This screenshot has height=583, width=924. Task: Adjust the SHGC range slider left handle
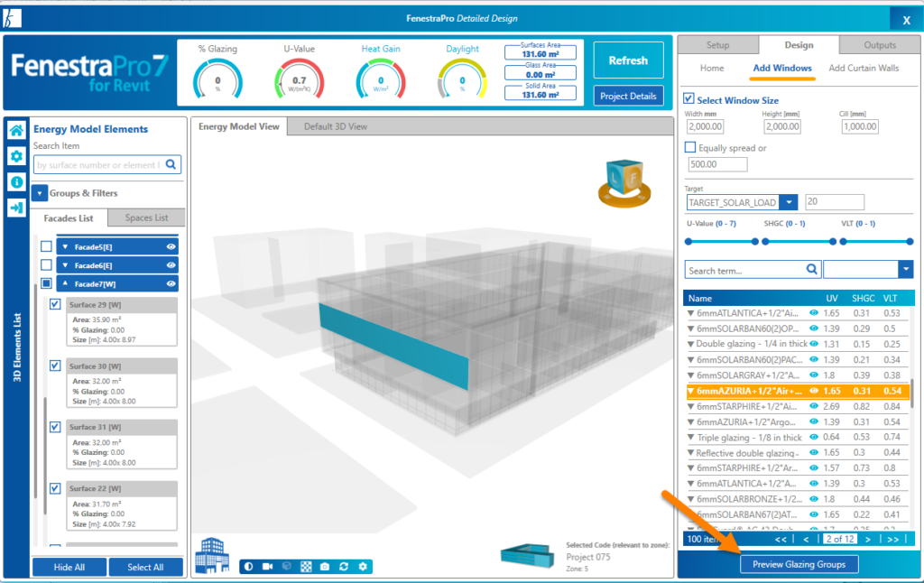tap(765, 242)
